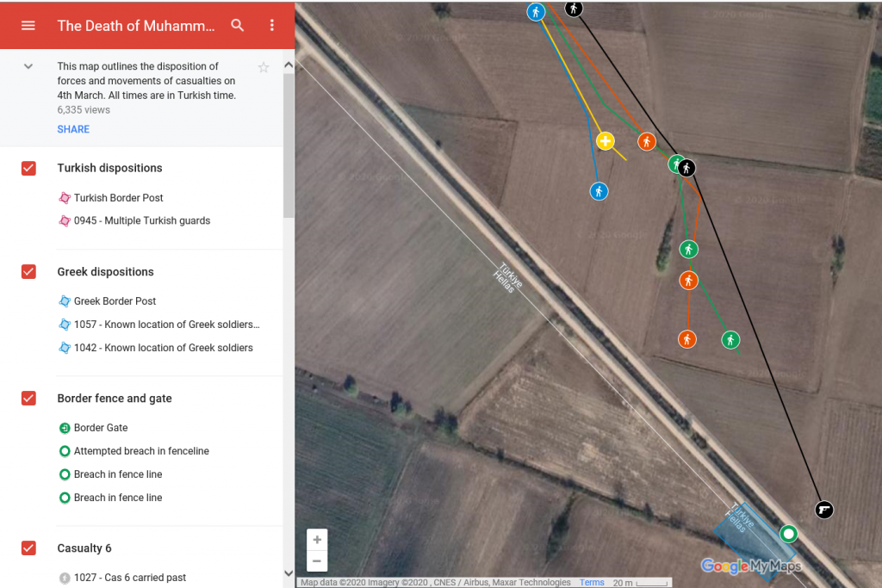Screen dimensions: 882x588
Task: Open the hamburger menu in header
Action: (28, 25)
